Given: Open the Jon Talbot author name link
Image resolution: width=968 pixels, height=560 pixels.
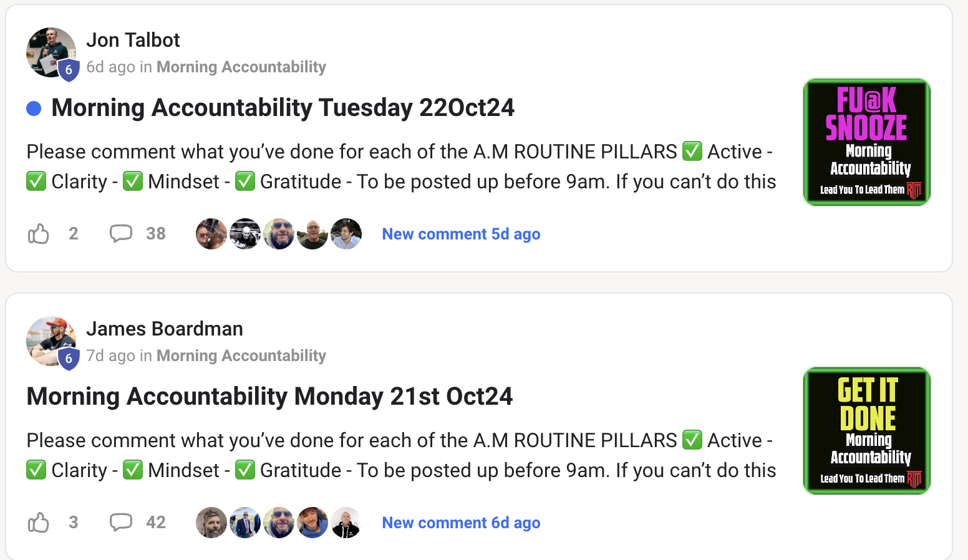Looking at the screenshot, I should tap(133, 41).
